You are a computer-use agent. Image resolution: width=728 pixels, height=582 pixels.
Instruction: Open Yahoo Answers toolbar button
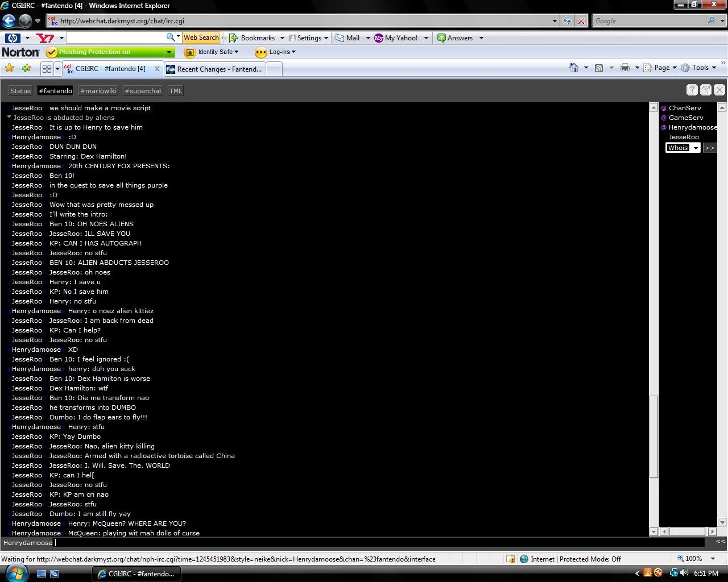coord(455,38)
